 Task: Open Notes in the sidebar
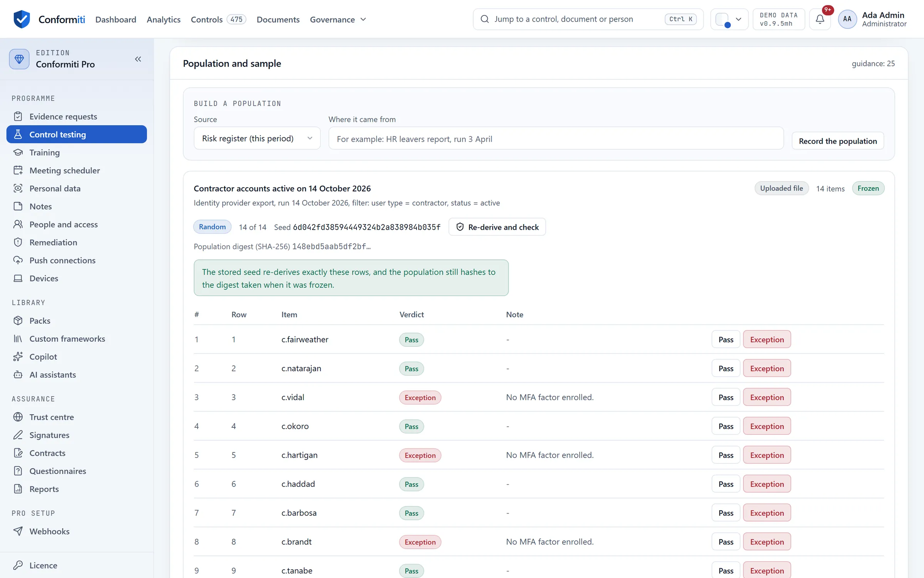77,206
